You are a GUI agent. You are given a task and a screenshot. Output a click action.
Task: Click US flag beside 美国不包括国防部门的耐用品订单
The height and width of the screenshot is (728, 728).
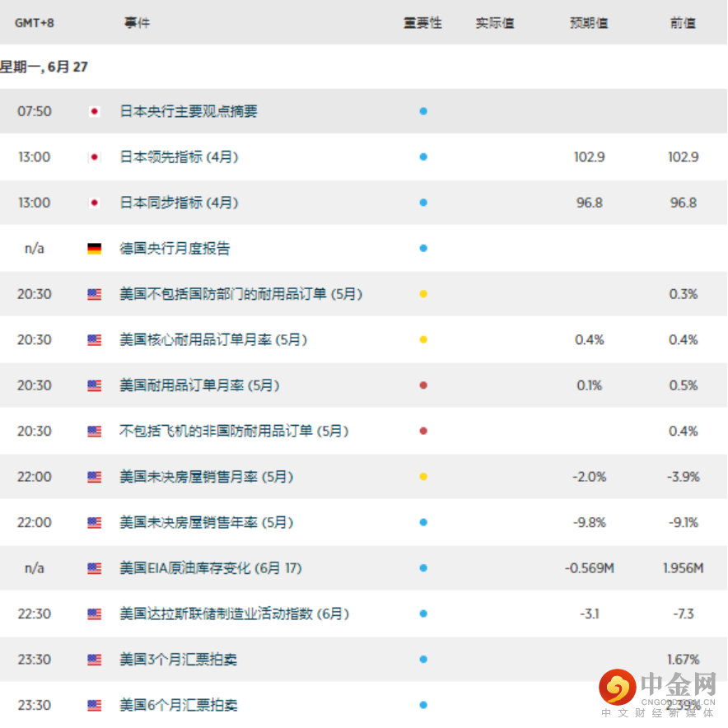(x=94, y=294)
